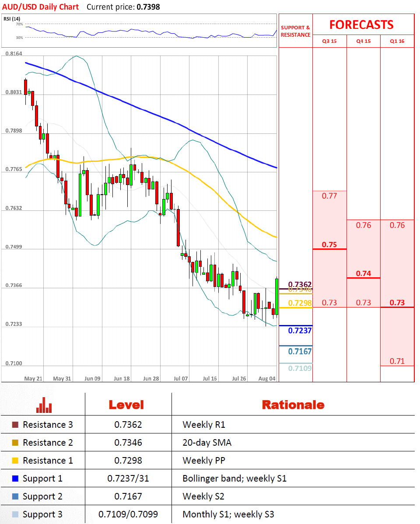The image size is (420, 524).
Task: Click the Support & Resistance column header
Action: [x=295, y=31]
